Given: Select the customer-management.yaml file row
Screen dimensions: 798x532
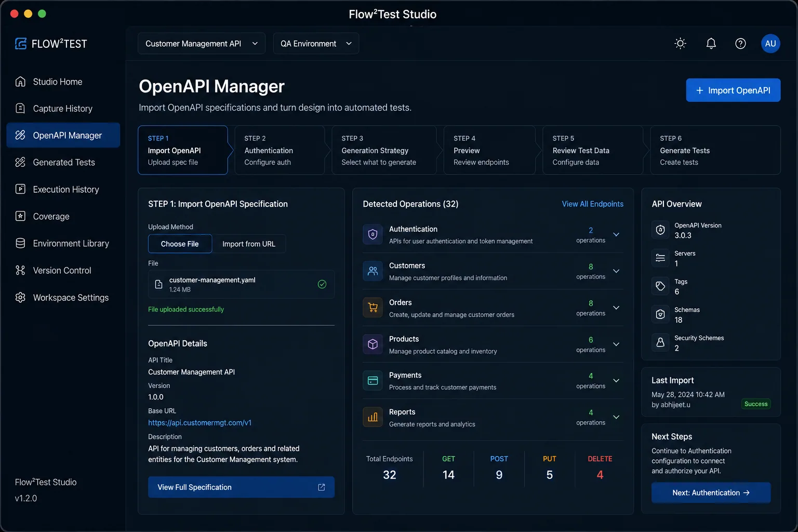Looking at the screenshot, I should [x=241, y=284].
